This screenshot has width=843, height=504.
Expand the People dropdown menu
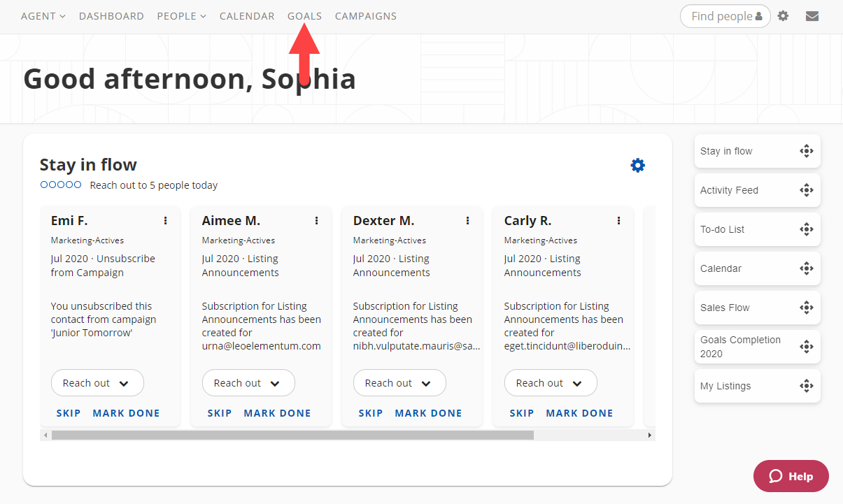181,16
